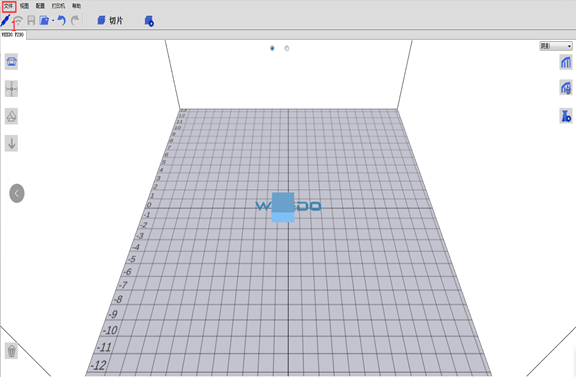The height and width of the screenshot is (377, 576).
Task: Click the slice settings icon with gear
Action: [149, 21]
